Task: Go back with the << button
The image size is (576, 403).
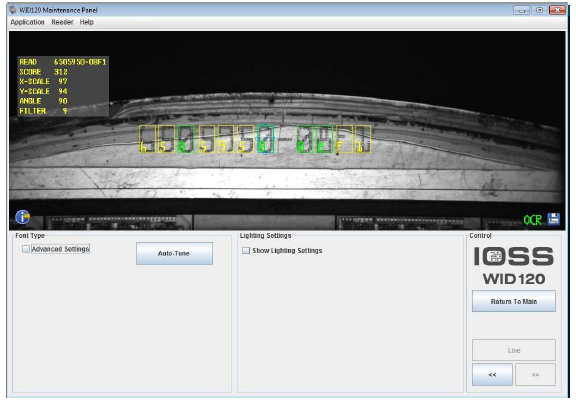Action: pos(492,374)
